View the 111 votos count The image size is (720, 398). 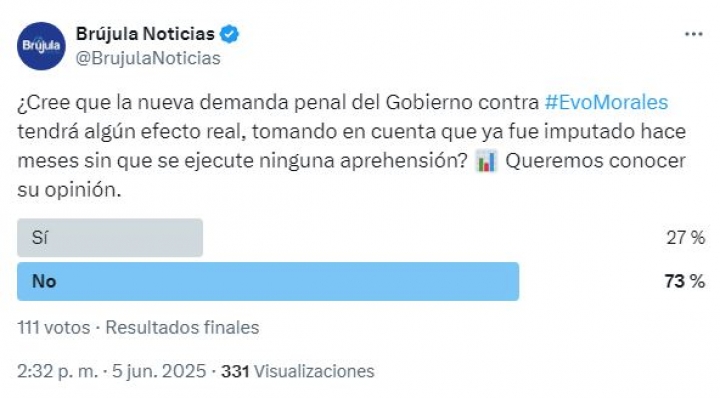[54, 327]
